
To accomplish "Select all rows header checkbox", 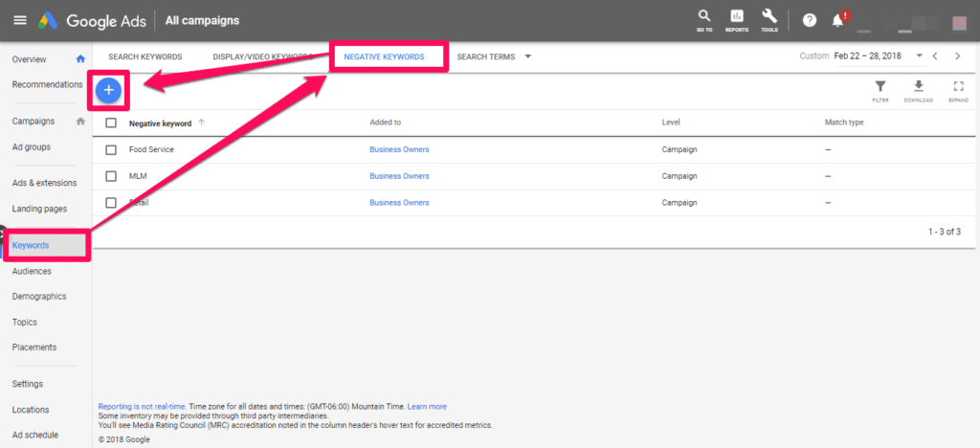I will pos(111,123).
